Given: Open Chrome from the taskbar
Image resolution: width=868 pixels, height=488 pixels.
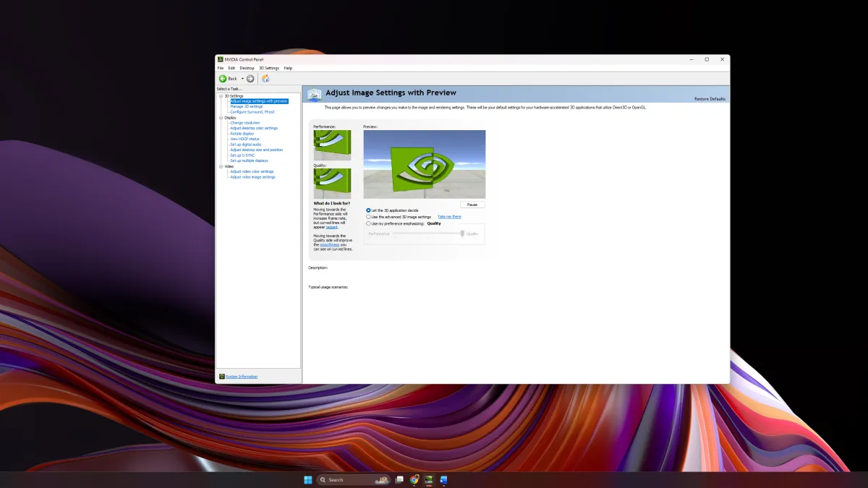Looking at the screenshot, I should coord(414,479).
